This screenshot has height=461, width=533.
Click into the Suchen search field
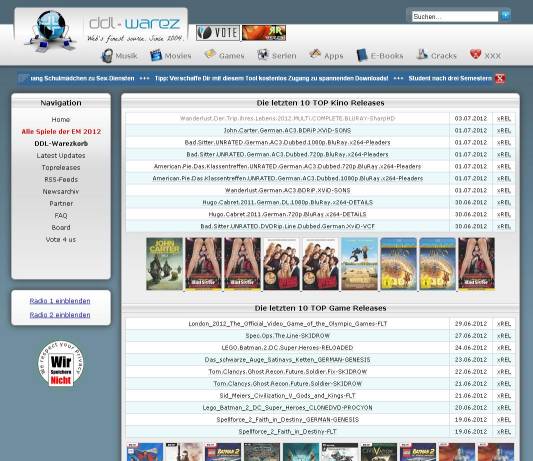pos(455,16)
